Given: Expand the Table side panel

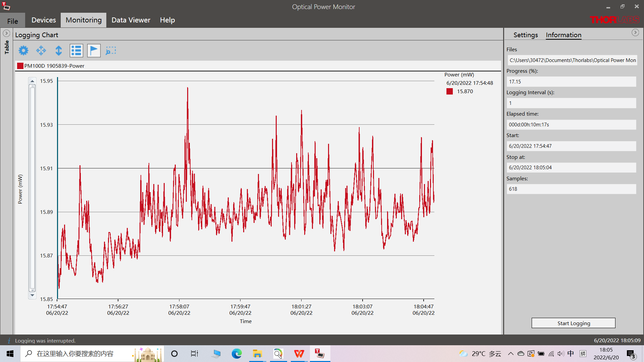Looking at the screenshot, I should 6,33.
